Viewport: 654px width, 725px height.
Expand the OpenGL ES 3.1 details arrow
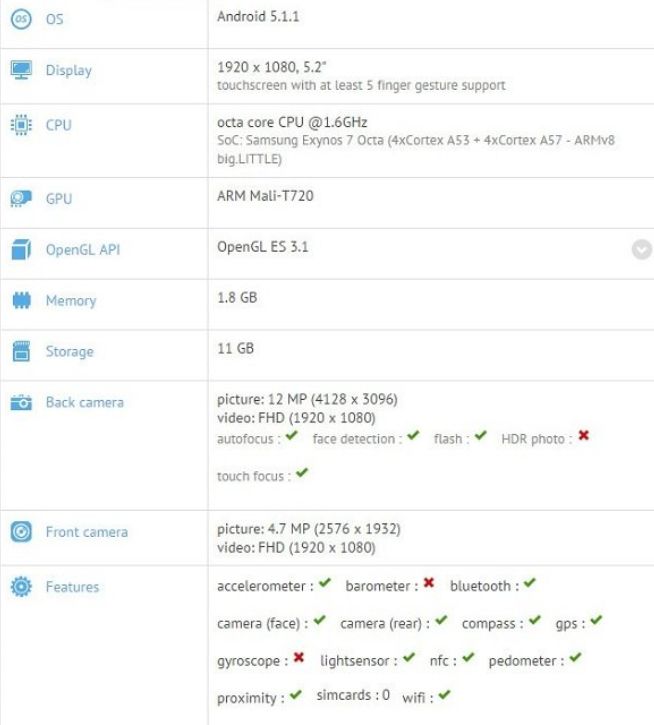[642, 250]
